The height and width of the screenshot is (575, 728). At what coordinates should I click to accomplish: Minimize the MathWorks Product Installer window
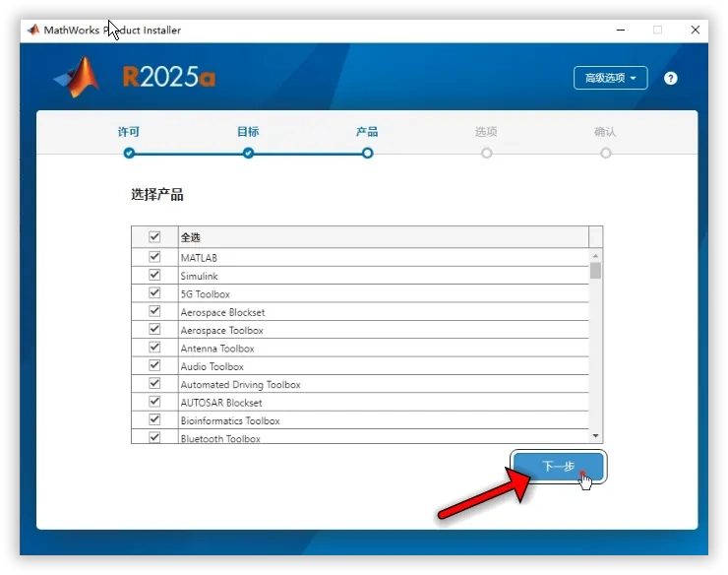[621, 30]
